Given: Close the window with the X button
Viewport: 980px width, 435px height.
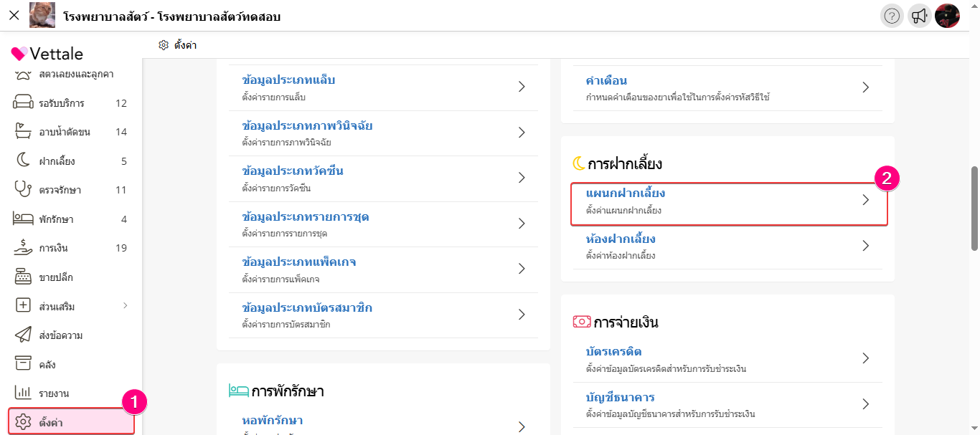Looking at the screenshot, I should click(x=14, y=15).
